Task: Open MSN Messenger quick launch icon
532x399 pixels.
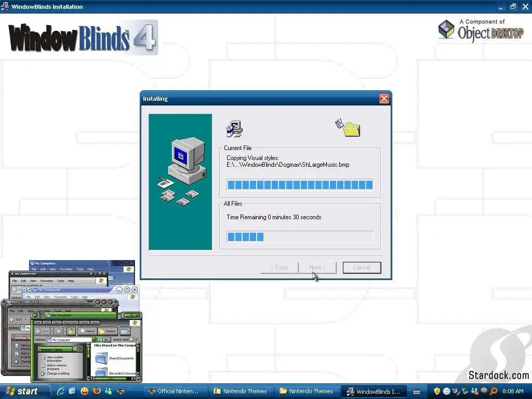Action: click(x=108, y=391)
